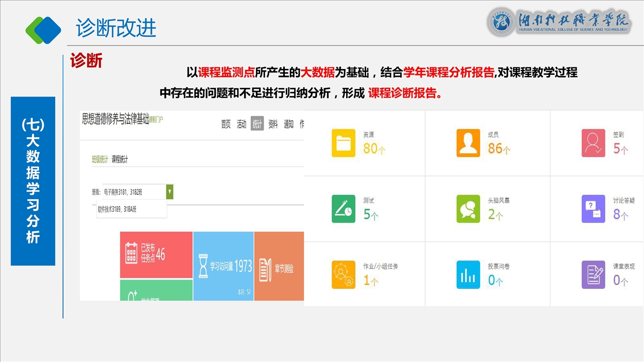Open the blue 投票问卷 poll chart icon

click(x=468, y=275)
